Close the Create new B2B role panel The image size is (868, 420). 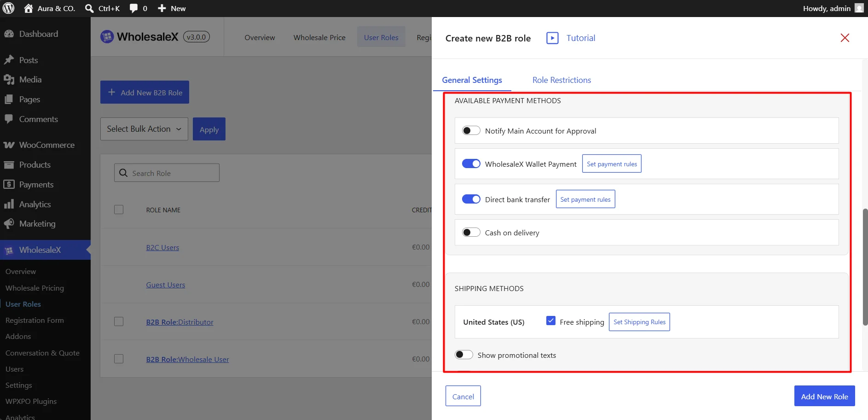845,38
